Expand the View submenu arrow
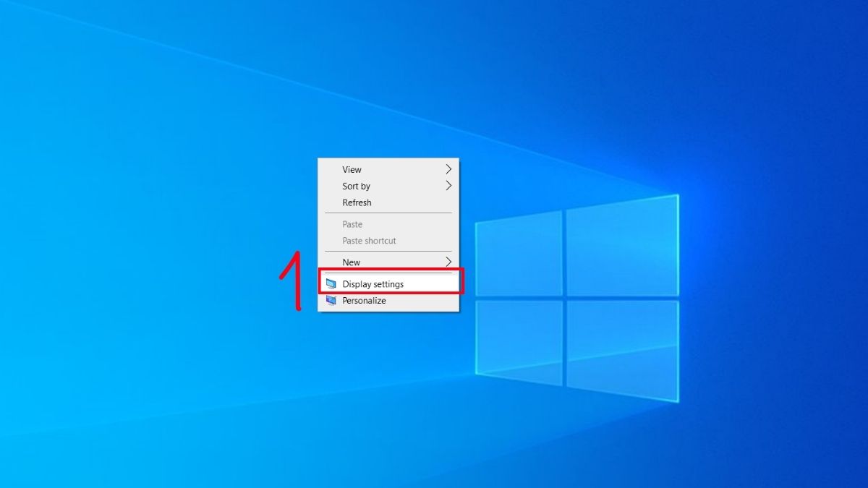 448,169
